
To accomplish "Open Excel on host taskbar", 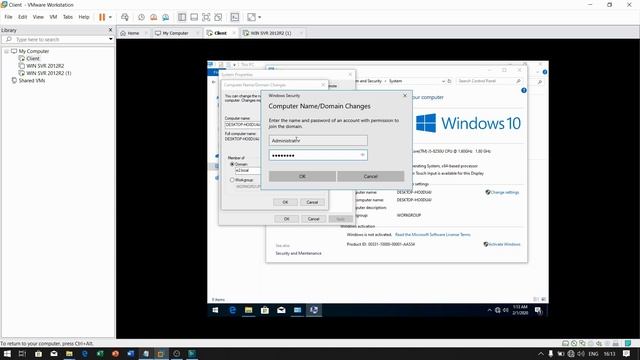I will (x=100, y=354).
